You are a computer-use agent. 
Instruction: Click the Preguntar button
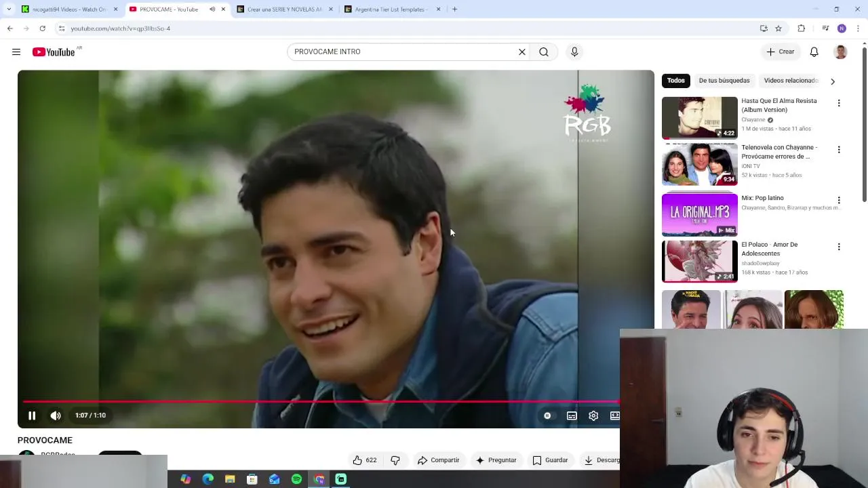tap(496, 460)
